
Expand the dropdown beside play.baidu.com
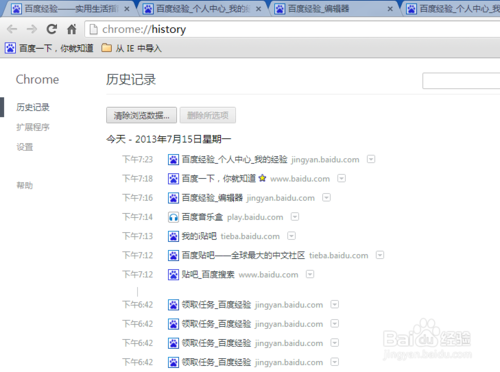click(295, 217)
